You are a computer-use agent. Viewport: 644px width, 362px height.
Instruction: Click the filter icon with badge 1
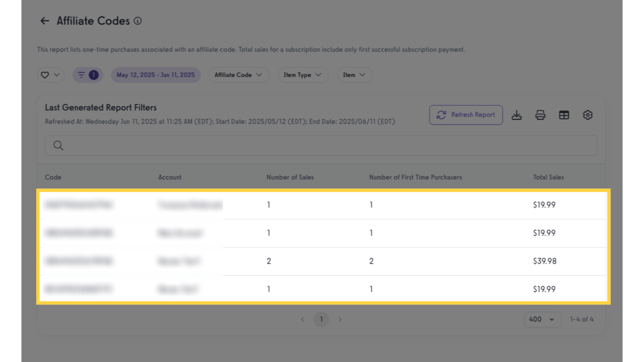tap(88, 75)
